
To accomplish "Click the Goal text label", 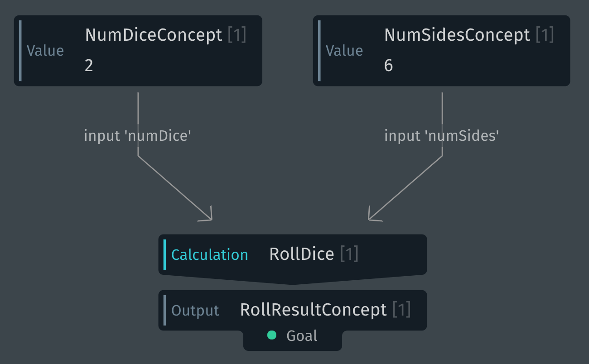I will [302, 336].
